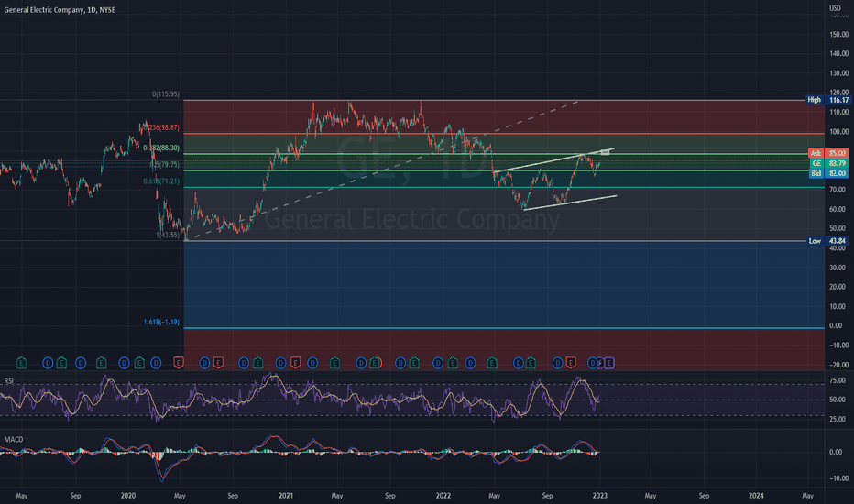Click the High 116.17 price label
This screenshot has width=854, height=504.
pyautogui.click(x=827, y=100)
